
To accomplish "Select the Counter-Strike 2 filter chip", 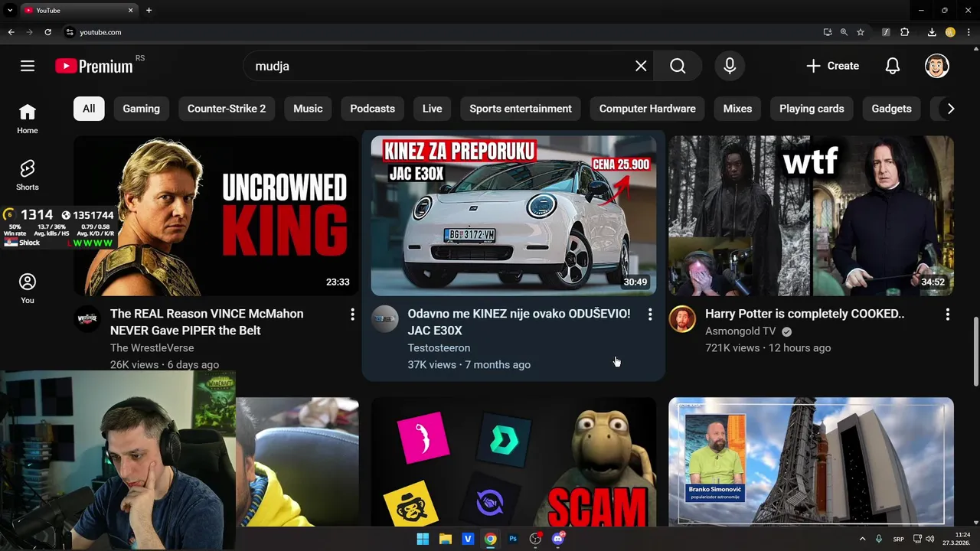I will (227, 109).
